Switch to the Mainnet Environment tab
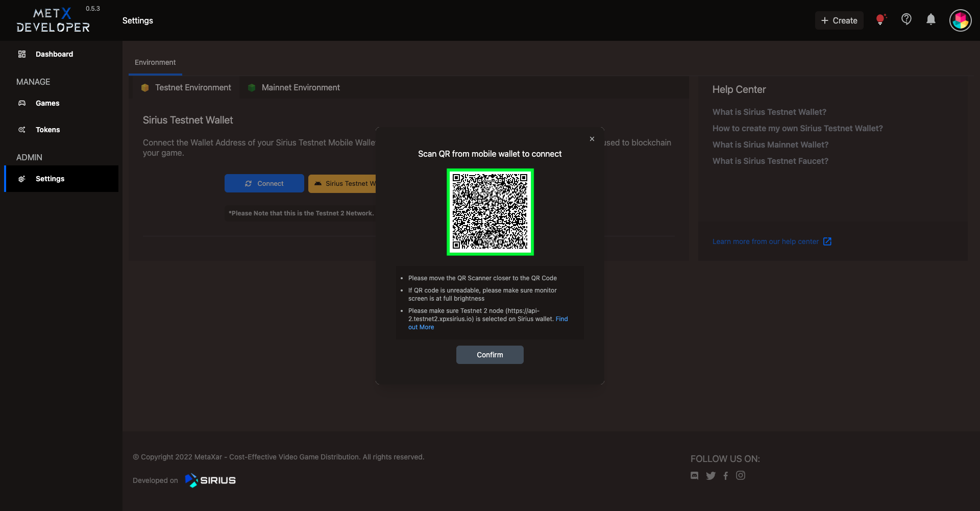Image resolution: width=980 pixels, height=511 pixels. [x=293, y=88]
